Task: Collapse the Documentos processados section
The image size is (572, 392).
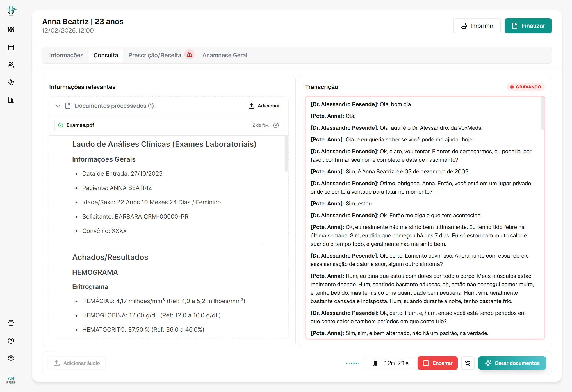Action: tap(58, 106)
